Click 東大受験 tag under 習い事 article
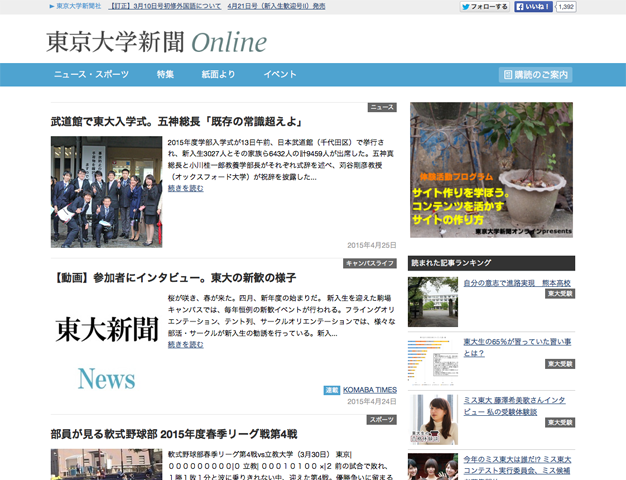 [x=560, y=364]
